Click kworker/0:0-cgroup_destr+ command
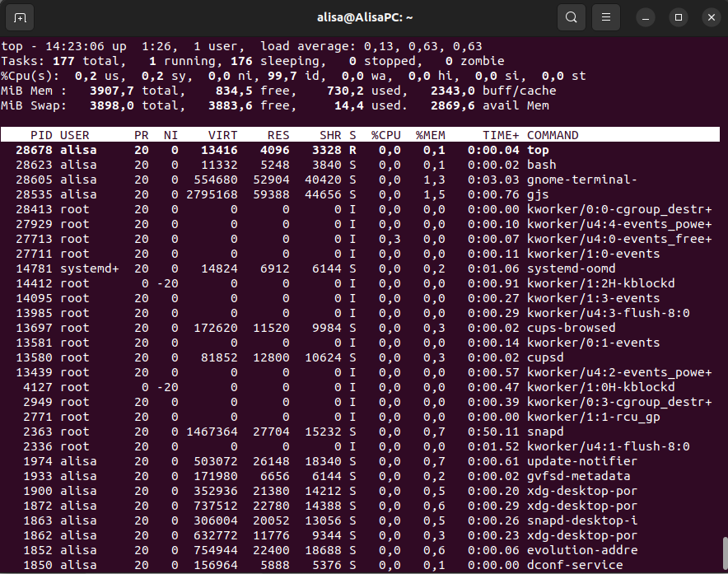 [619, 209]
